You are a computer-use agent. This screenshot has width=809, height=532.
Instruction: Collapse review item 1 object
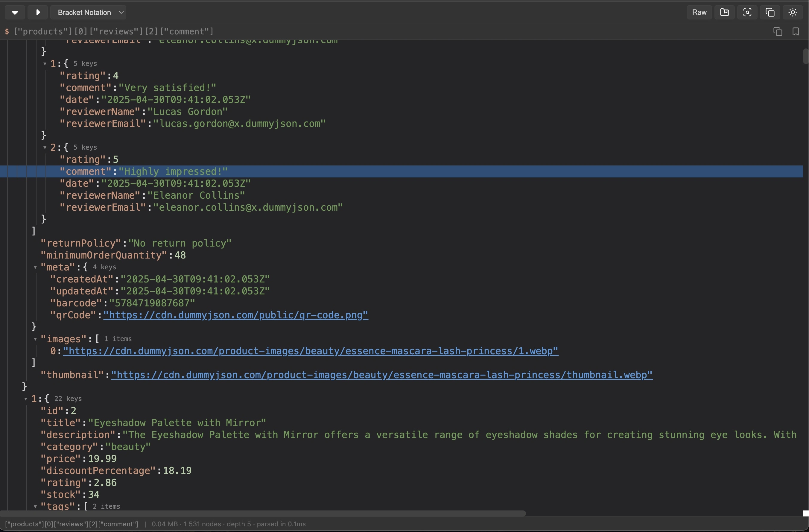pos(45,63)
